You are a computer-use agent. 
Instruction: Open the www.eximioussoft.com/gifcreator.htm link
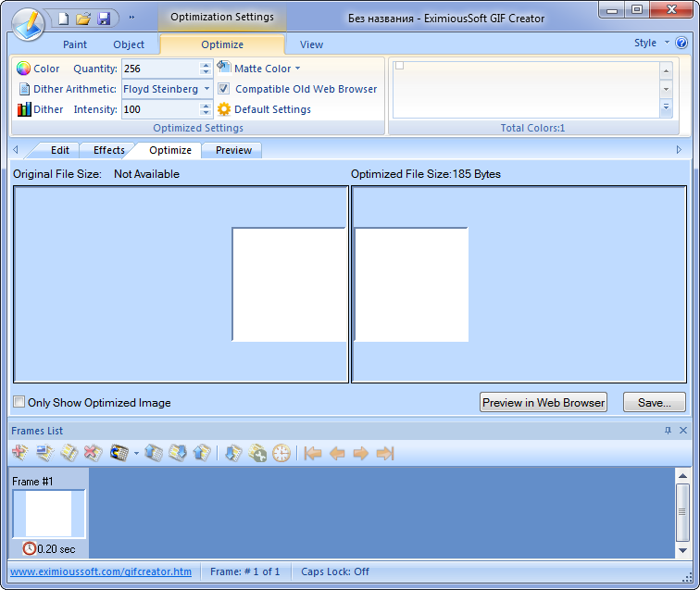(x=101, y=571)
